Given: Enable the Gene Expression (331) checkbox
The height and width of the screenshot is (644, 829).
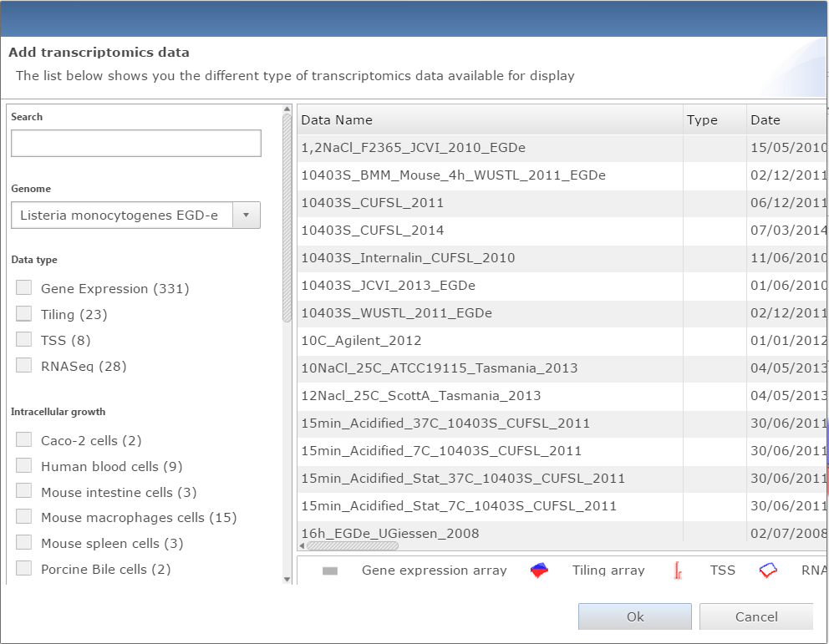Looking at the screenshot, I should 24,288.
